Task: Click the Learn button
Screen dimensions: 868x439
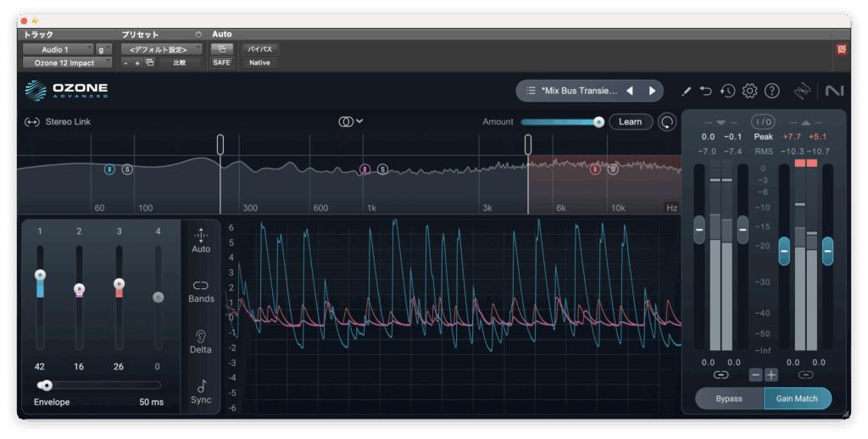Action: tap(630, 122)
